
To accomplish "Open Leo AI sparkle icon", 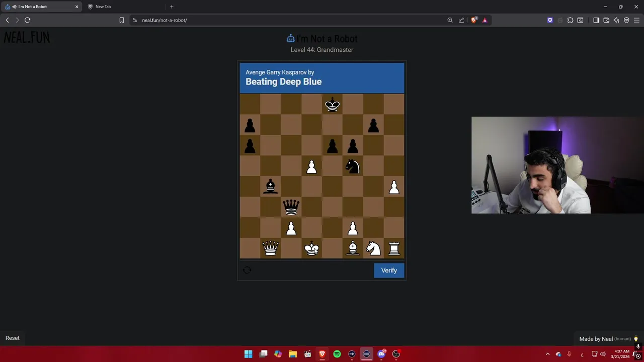I will [x=616, y=20].
